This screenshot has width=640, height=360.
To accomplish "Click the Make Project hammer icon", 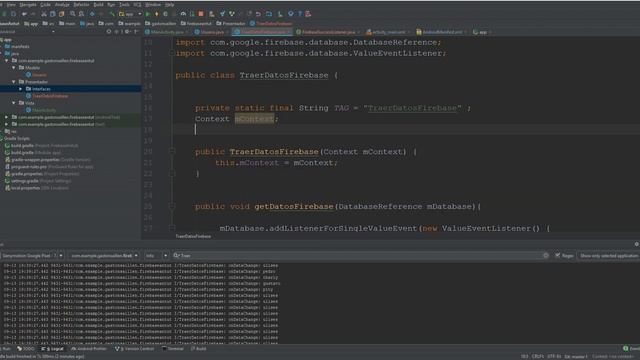I will click(x=112, y=14).
